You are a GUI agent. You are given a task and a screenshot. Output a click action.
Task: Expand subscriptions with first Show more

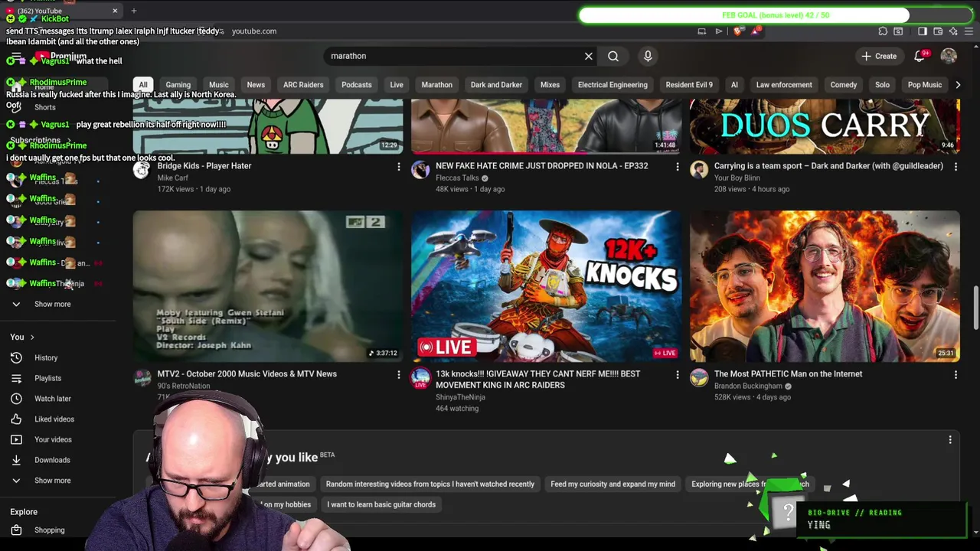(x=52, y=305)
